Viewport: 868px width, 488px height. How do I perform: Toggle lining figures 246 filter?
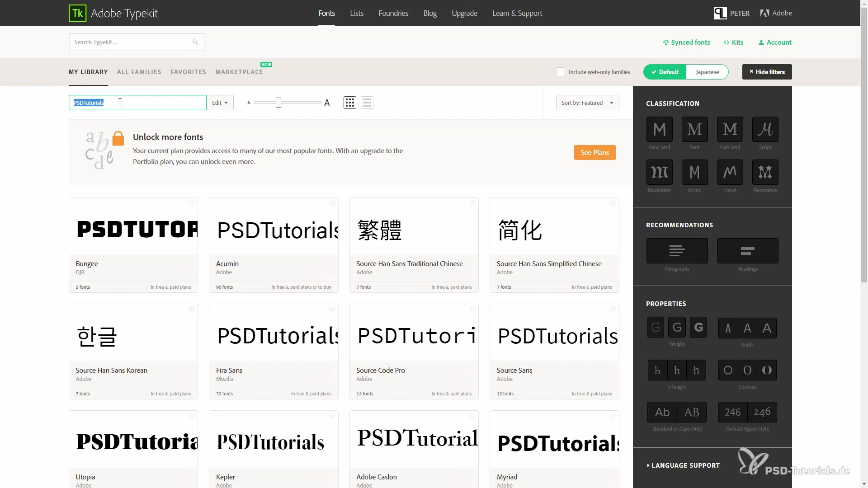(x=733, y=412)
